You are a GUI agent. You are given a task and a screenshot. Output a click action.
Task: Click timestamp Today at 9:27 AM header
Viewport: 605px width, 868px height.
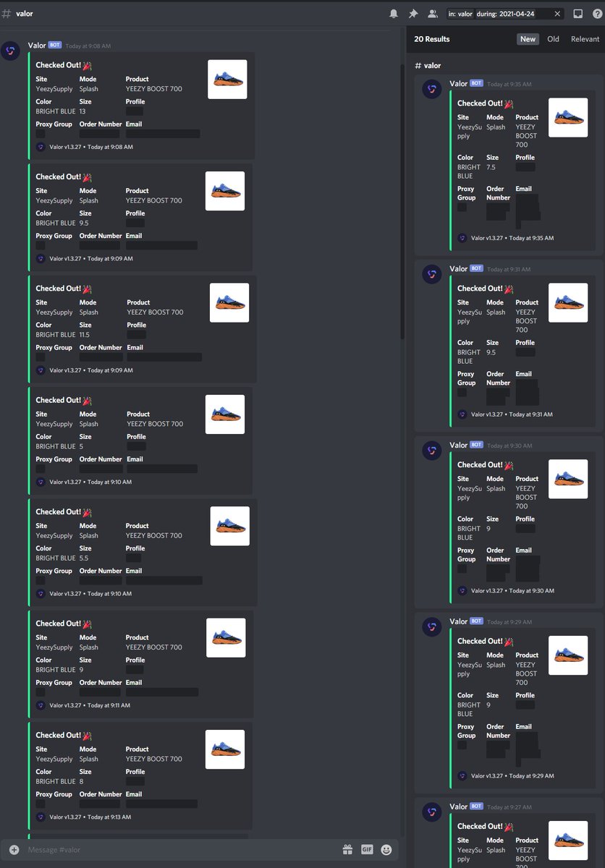509,807
